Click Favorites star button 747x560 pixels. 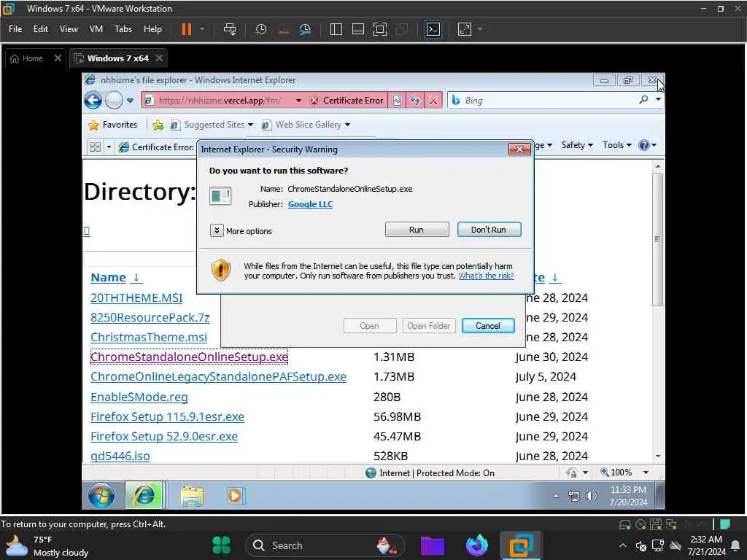(113, 125)
